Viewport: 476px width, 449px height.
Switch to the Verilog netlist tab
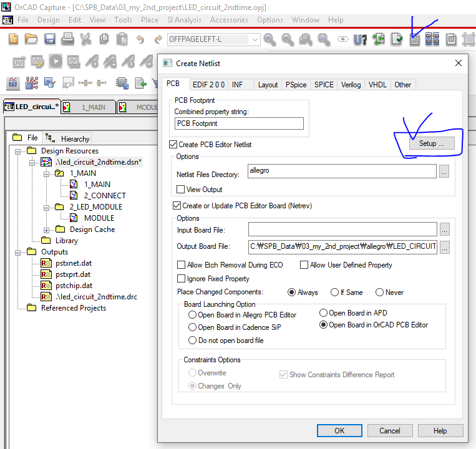351,85
